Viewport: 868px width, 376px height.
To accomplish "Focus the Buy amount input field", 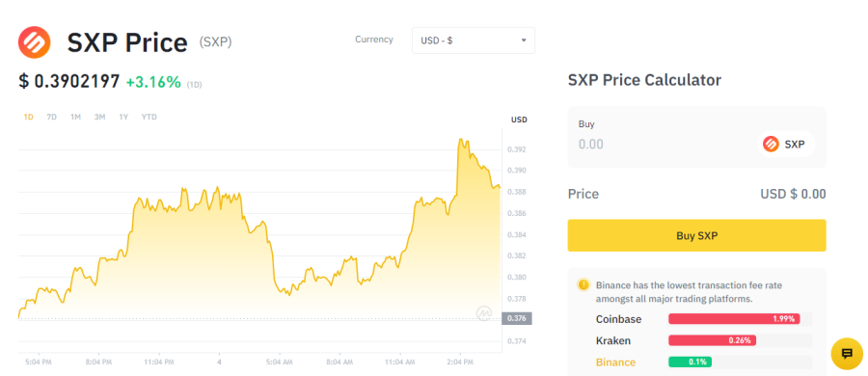I will [x=662, y=144].
